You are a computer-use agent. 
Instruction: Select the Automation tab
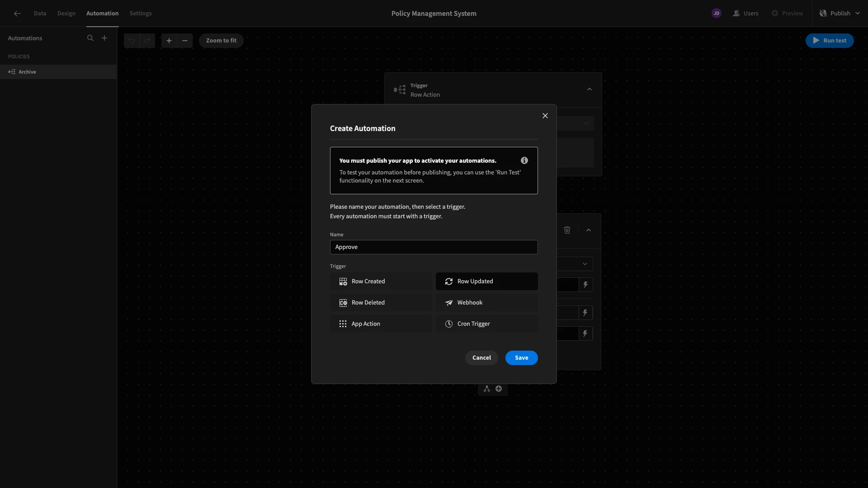click(103, 14)
